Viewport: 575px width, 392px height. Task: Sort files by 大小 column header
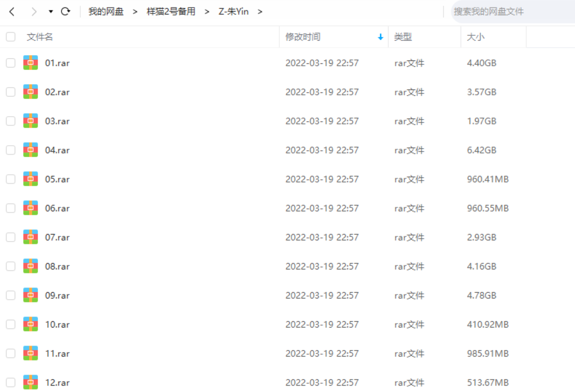pyautogui.click(x=476, y=37)
